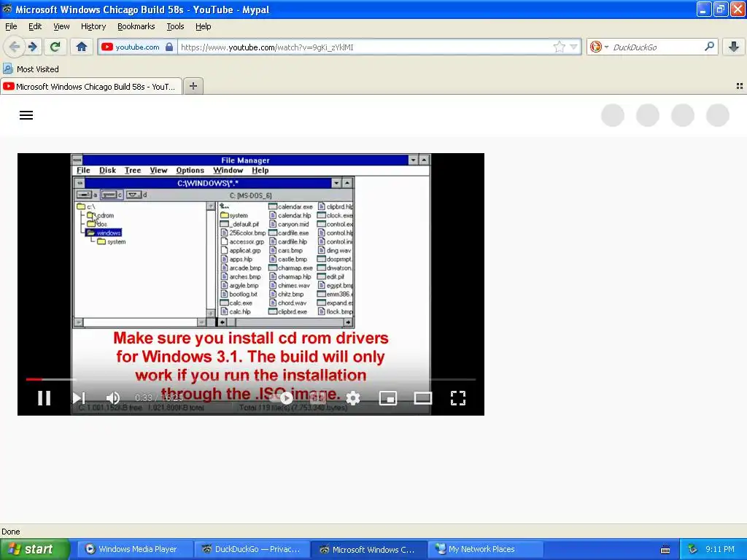The height and width of the screenshot is (560, 747).
Task: Click the youtube.com site identity label
Action: [x=137, y=47]
